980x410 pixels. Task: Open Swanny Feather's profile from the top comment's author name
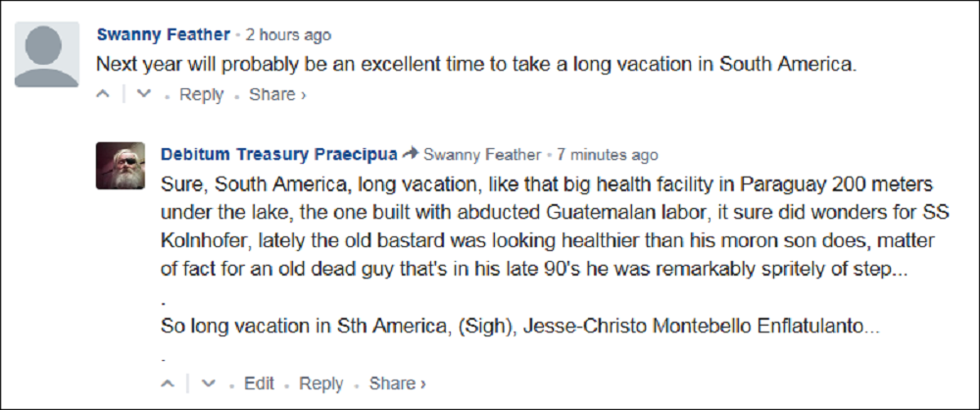[x=163, y=34]
